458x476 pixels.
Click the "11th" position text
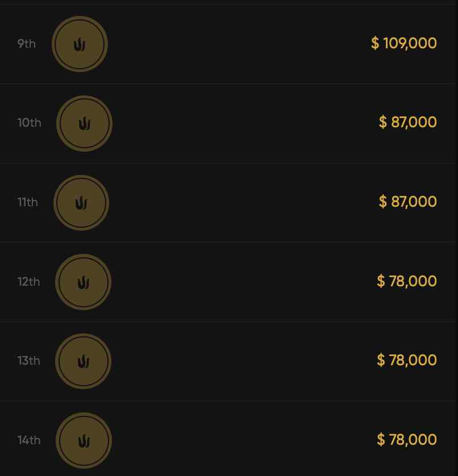(x=27, y=202)
